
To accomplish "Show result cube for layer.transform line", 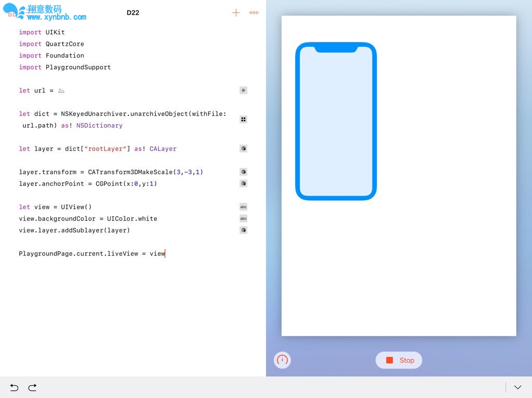I will pyautogui.click(x=243, y=172).
